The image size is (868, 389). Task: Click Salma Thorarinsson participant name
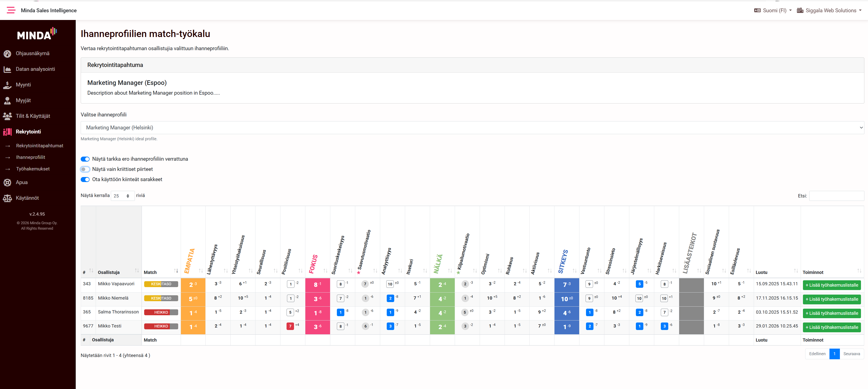click(118, 312)
